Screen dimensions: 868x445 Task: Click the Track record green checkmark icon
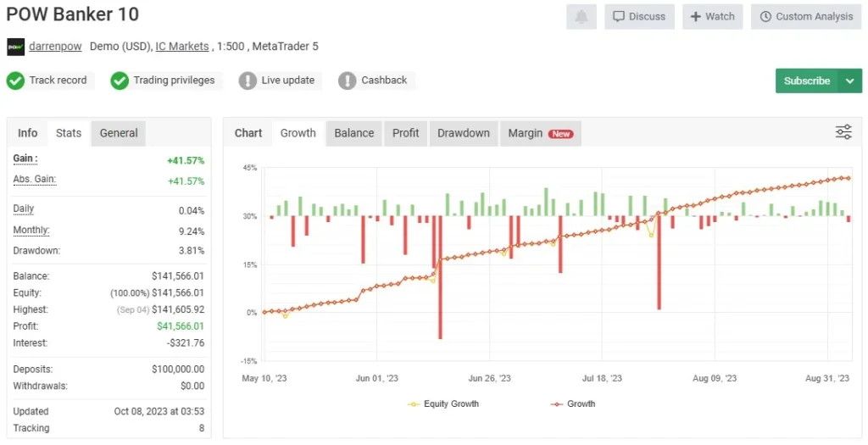pyautogui.click(x=15, y=81)
